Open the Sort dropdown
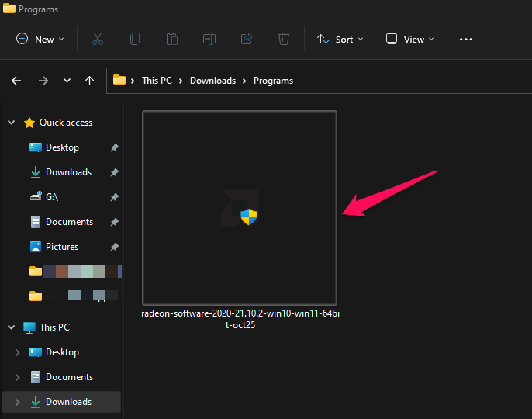Image resolution: width=532 pixels, height=419 pixels. coord(340,40)
